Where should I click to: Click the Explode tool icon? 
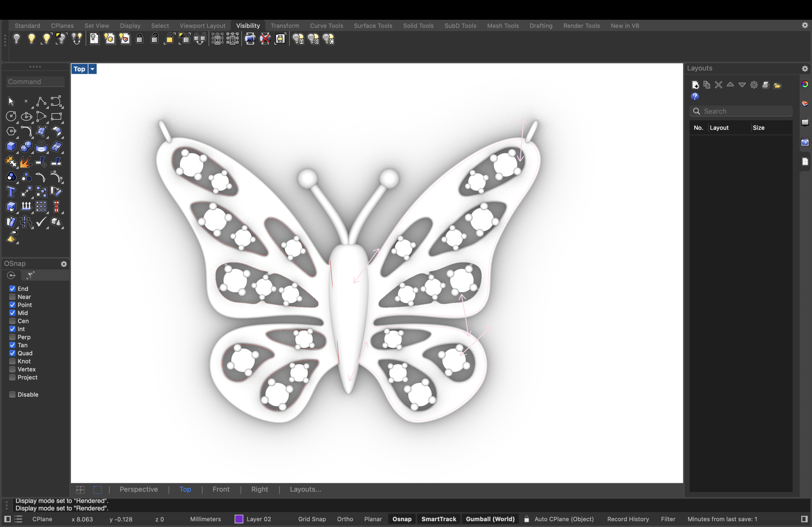click(x=25, y=162)
